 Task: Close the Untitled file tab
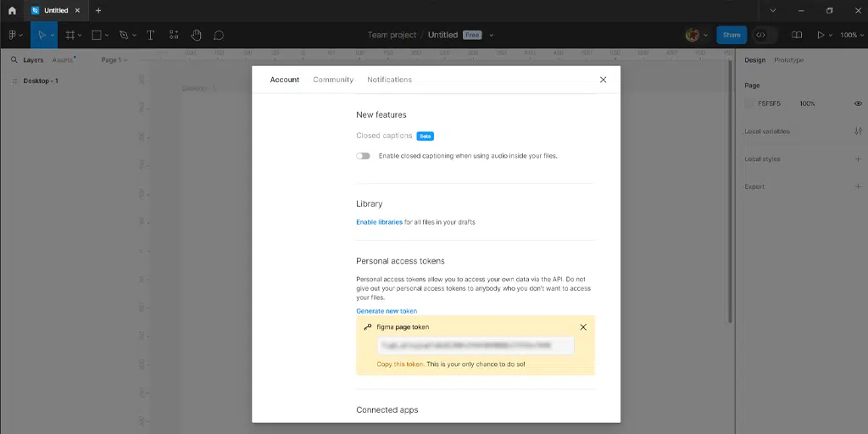tap(77, 10)
